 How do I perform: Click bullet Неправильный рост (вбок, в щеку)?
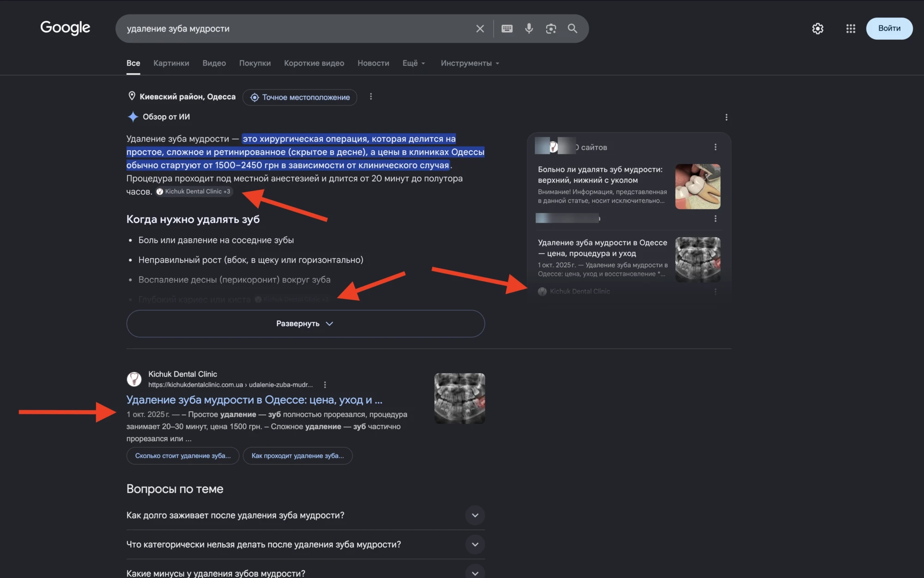pyautogui.click(x=251, y=260)
